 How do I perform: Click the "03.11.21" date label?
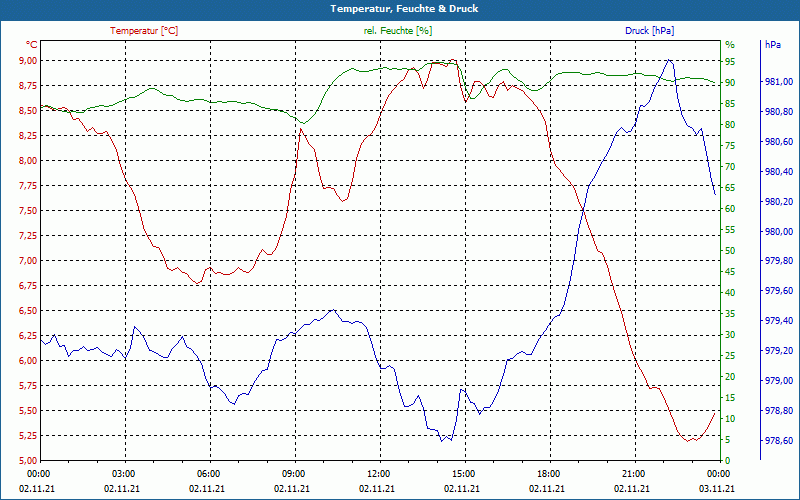point(717,488)
